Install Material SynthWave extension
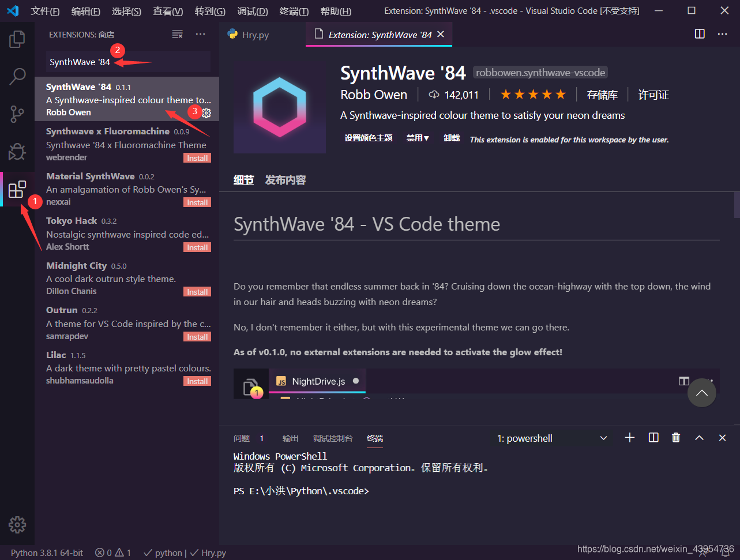Viewport: 740px width, 560px height. click(197, 202)
